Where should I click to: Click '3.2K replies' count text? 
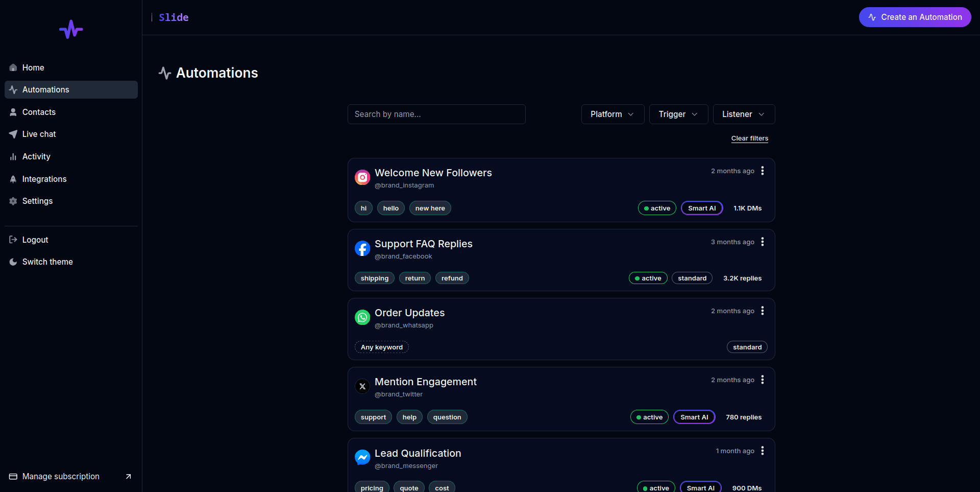click(742, 278)
